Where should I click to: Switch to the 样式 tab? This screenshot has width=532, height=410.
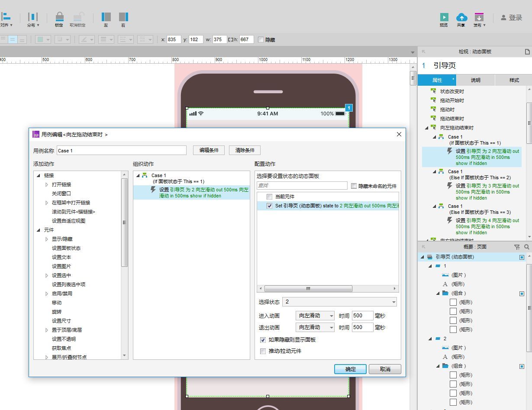(514, 80)
